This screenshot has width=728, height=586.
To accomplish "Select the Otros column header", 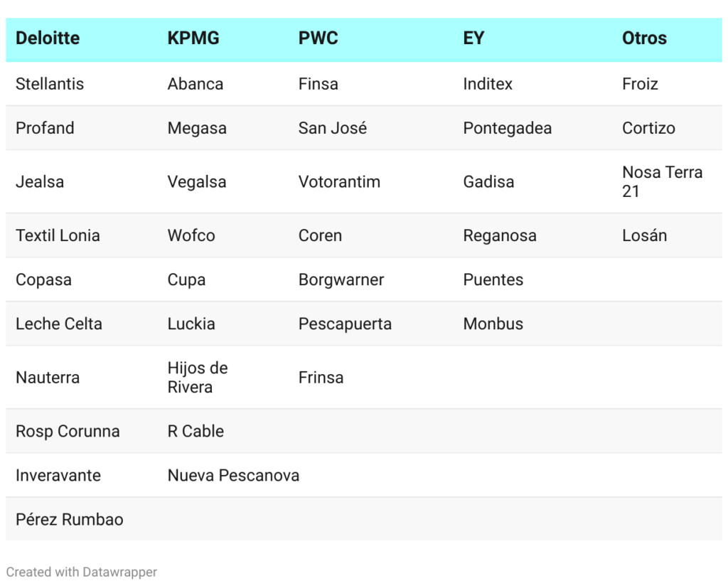I will 644,38.
